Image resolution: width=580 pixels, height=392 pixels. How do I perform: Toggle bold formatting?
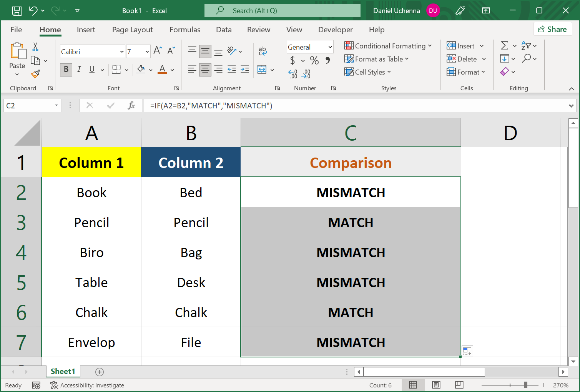coord(66,70)
